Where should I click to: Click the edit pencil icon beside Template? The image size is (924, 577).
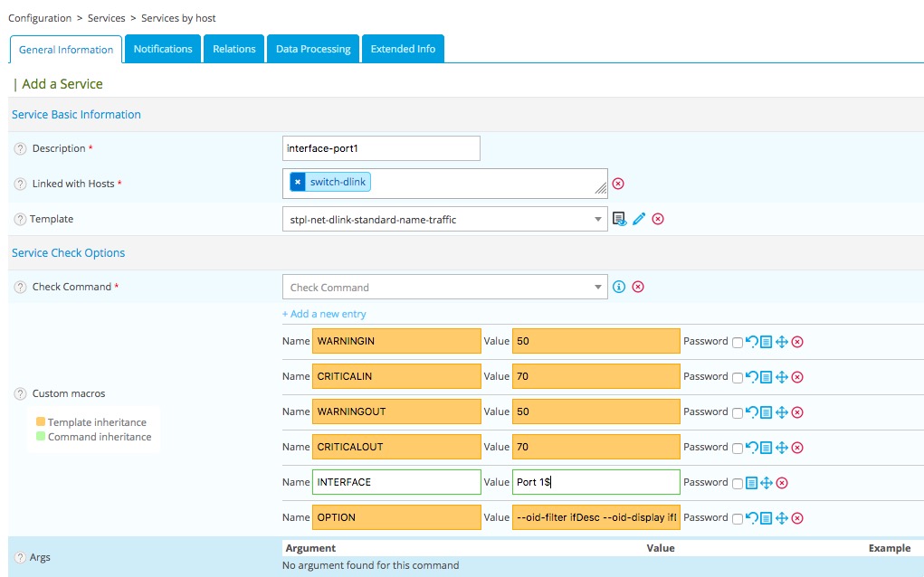639,219
